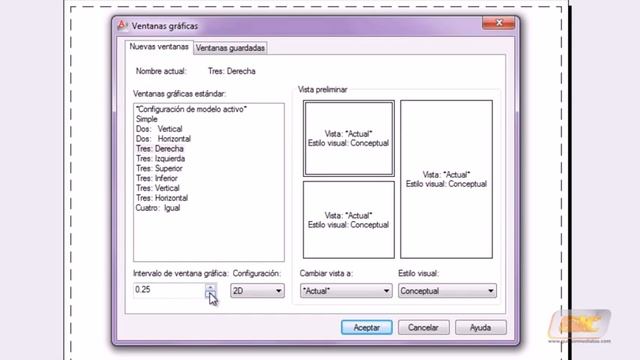The width and height of the screenshot is (640, 360).
Task: Click the AutoCAD logo in dialog title bar
Action: pyautogui.click(x=122, y=25)
